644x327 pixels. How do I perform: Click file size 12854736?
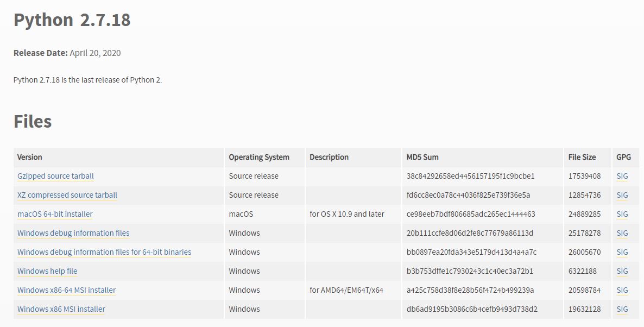tap(584, 195)
